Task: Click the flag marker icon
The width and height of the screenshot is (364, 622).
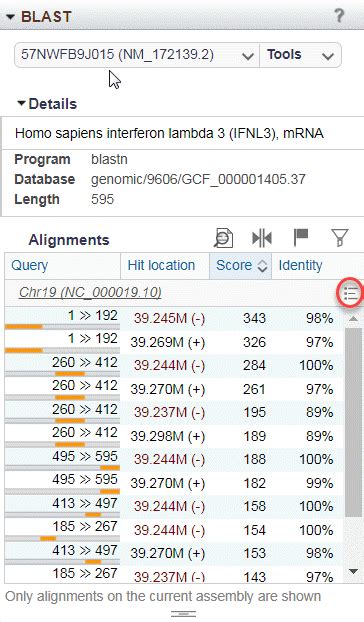Action: click(x=301, y=238)
